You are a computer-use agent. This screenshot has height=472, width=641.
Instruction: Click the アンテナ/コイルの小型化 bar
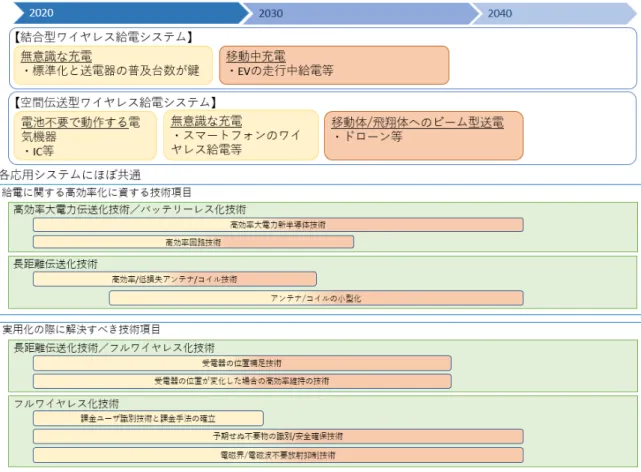316,298
